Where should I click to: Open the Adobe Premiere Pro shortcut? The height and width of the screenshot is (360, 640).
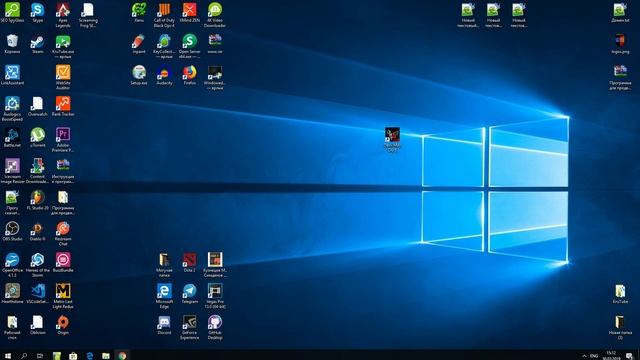(x=63, y=140)
